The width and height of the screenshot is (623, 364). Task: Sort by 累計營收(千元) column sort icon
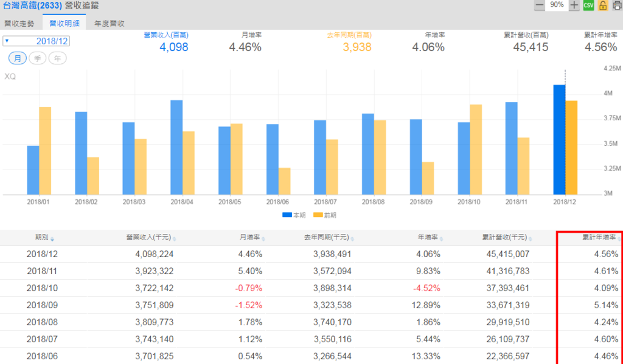coord(531,239)
